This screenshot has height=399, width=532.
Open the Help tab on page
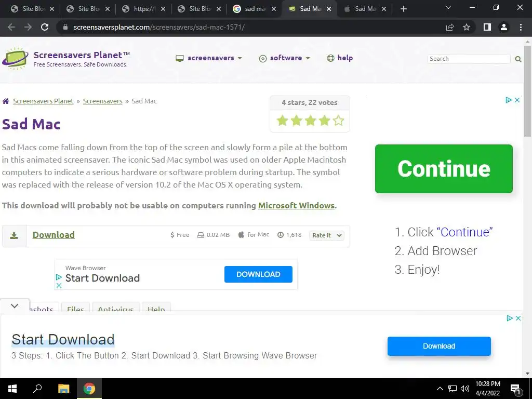pos(156,307)
